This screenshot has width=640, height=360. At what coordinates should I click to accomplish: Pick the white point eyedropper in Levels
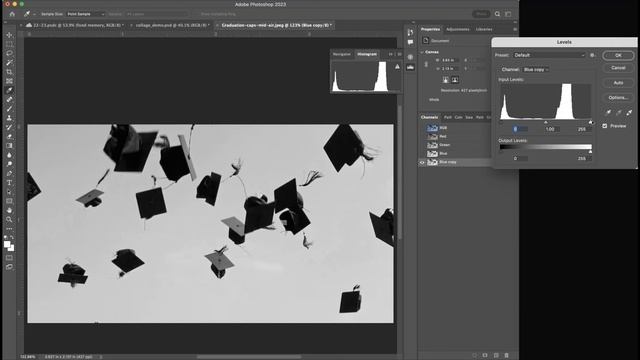[629, 112]
